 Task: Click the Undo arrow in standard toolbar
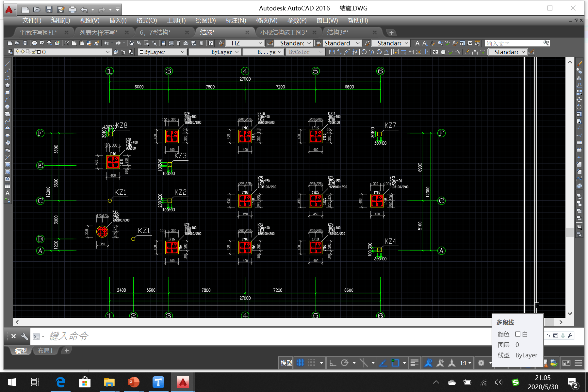(x=106, y=43)
